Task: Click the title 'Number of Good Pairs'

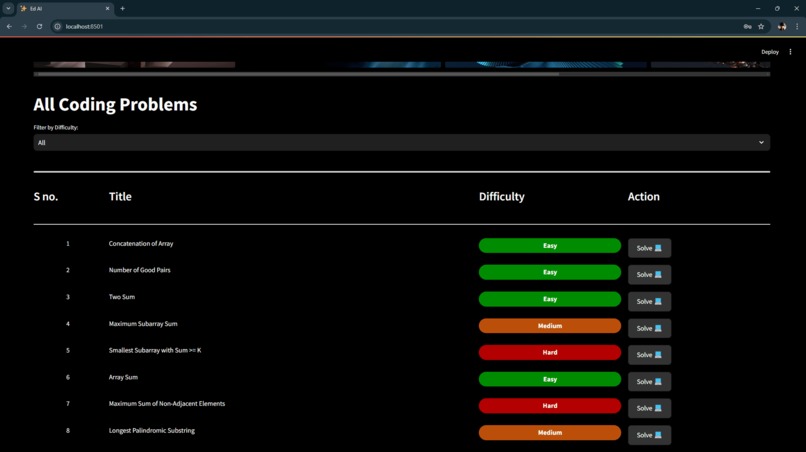Action: click(139, 270)
